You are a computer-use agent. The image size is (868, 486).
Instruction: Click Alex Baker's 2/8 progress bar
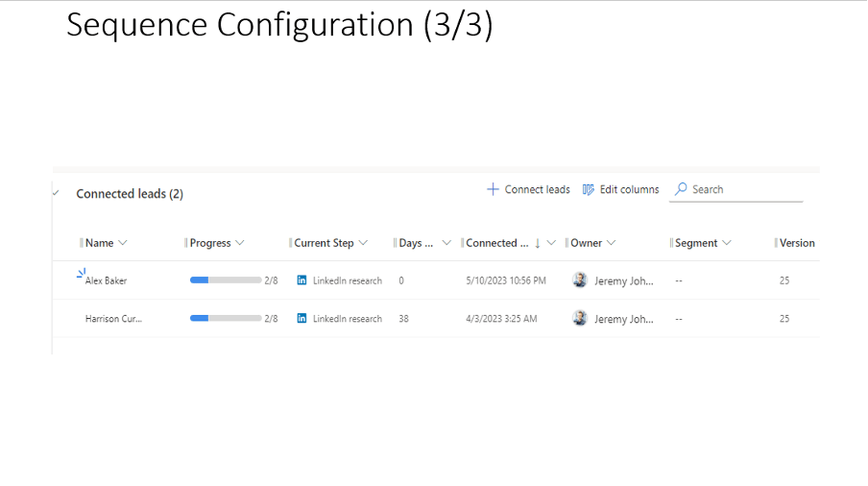click(x=226, y=280)
